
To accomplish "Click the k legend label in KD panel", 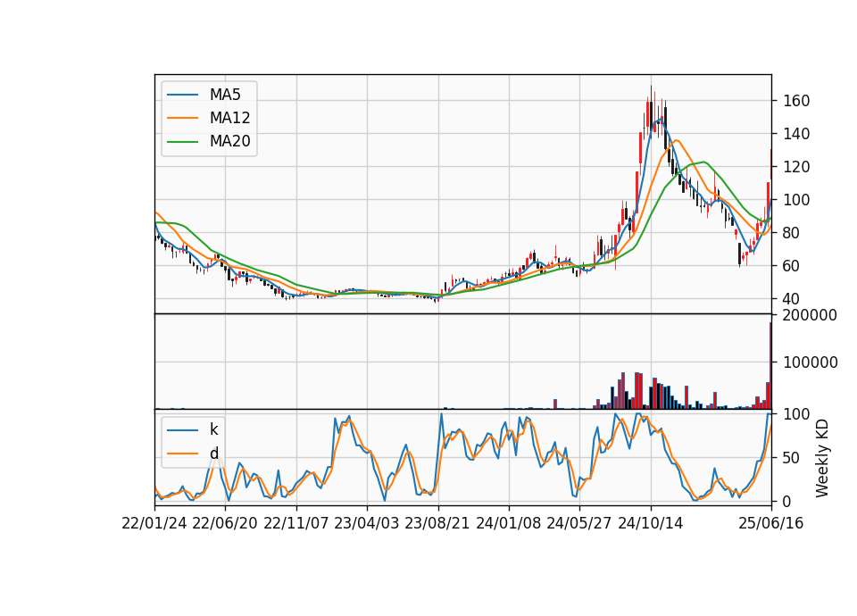I will click(x=213, y=429).
